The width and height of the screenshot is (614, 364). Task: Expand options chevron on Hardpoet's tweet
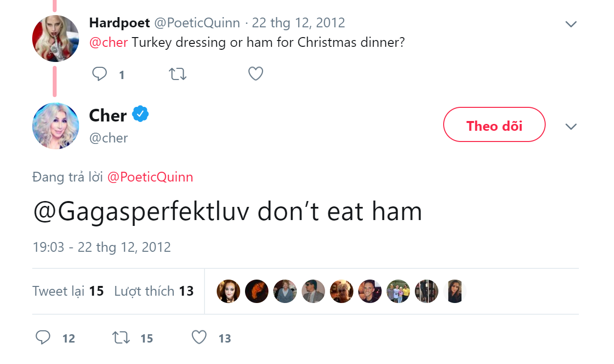coord(571,24)
